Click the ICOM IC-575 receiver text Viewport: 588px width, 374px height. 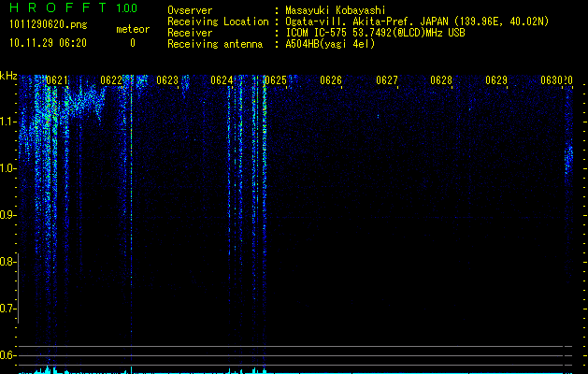point(375,33)
